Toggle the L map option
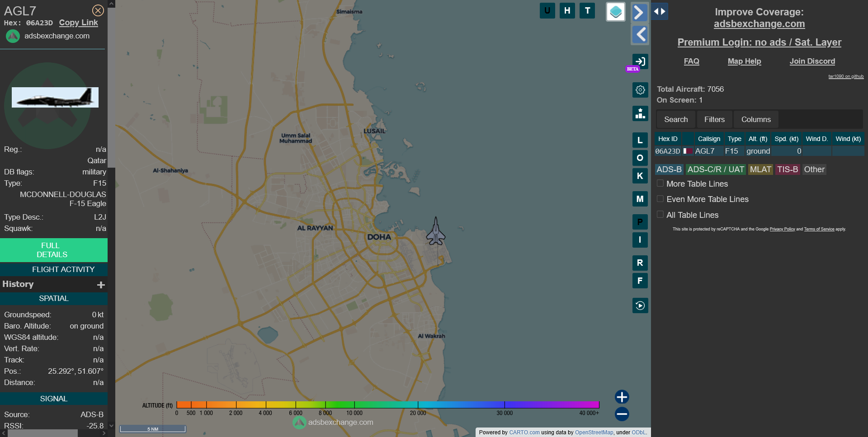Image resolution: width=868 pixels, height=437 pixels. [x=640, y=140]
